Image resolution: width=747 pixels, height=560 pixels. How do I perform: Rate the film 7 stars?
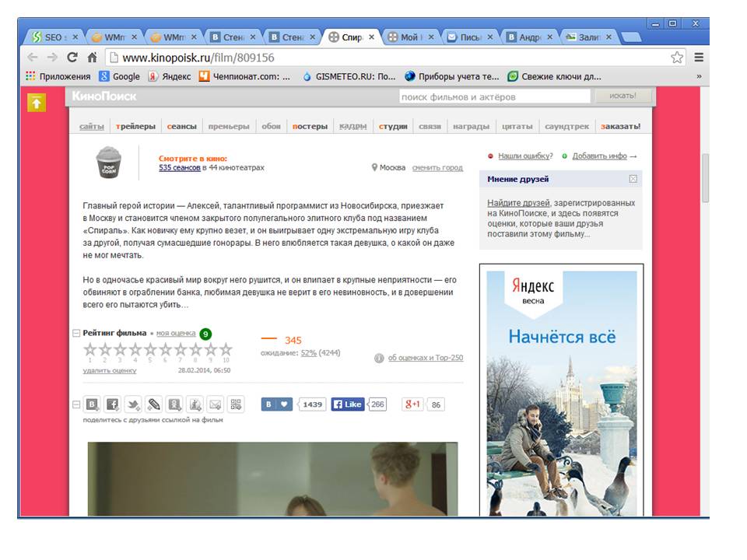[x=181, y=350]
